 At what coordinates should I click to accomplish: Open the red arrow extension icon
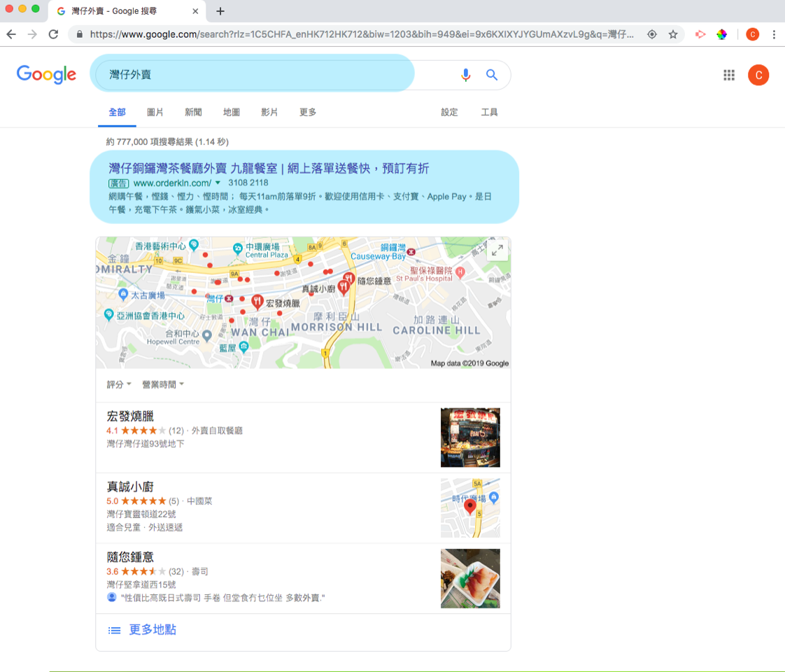(700, 34)
